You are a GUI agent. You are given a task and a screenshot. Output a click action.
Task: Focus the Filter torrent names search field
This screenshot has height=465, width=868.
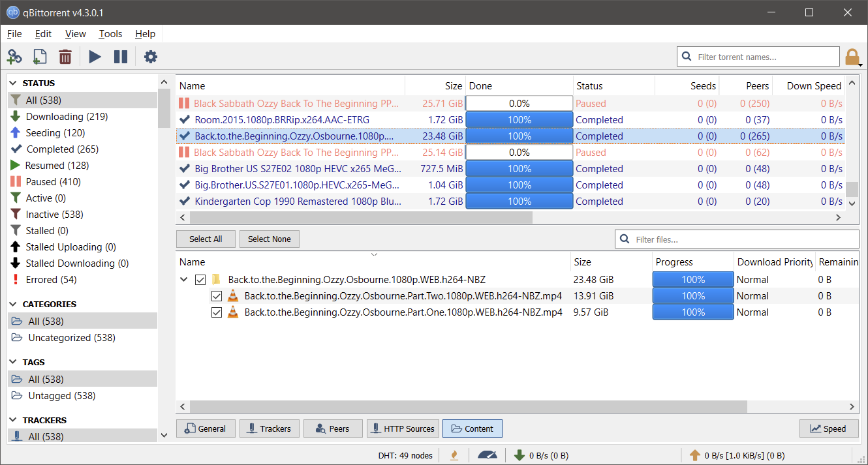[758, 57]
